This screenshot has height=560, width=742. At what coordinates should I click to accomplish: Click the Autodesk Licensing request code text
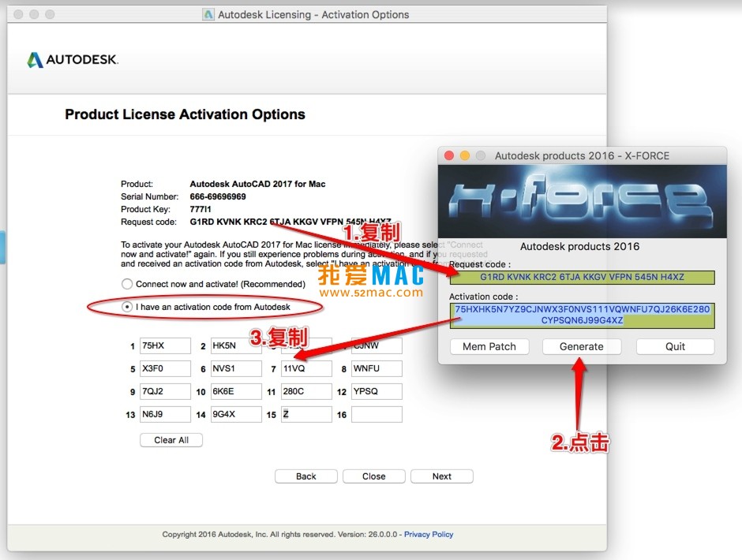(x=290, y=222)
